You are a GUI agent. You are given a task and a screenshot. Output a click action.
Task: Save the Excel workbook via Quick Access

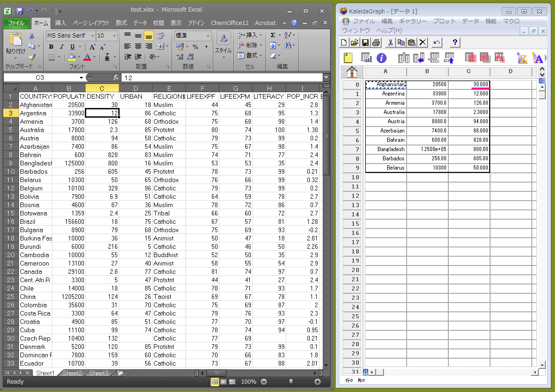[20, 11]
